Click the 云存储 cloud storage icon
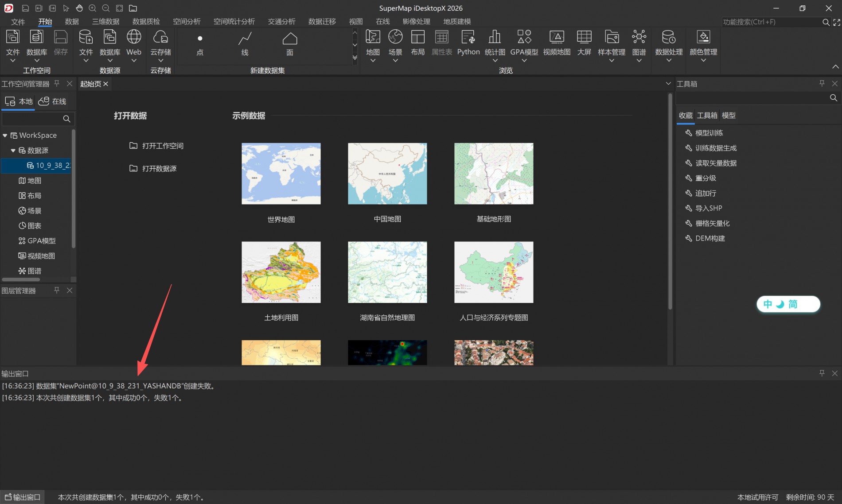 [x=160, y=37]
